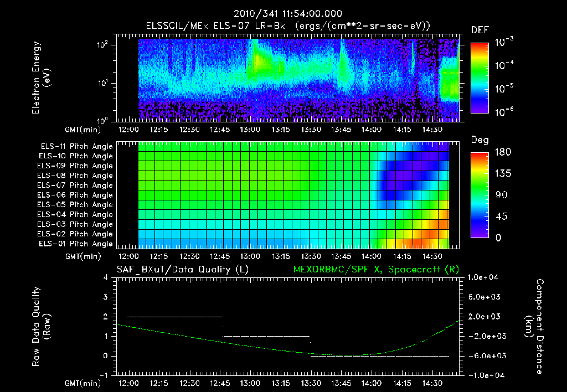Select the ELS-05 Pitch Angle row label
The height and width of the screenshot is (392, 567).
(75, 205)
